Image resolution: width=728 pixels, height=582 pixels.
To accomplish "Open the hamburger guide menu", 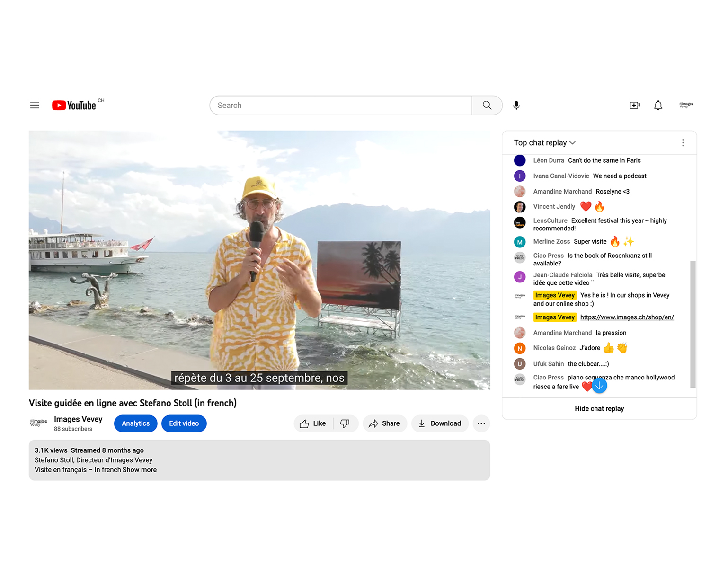I will click(35, 105).
